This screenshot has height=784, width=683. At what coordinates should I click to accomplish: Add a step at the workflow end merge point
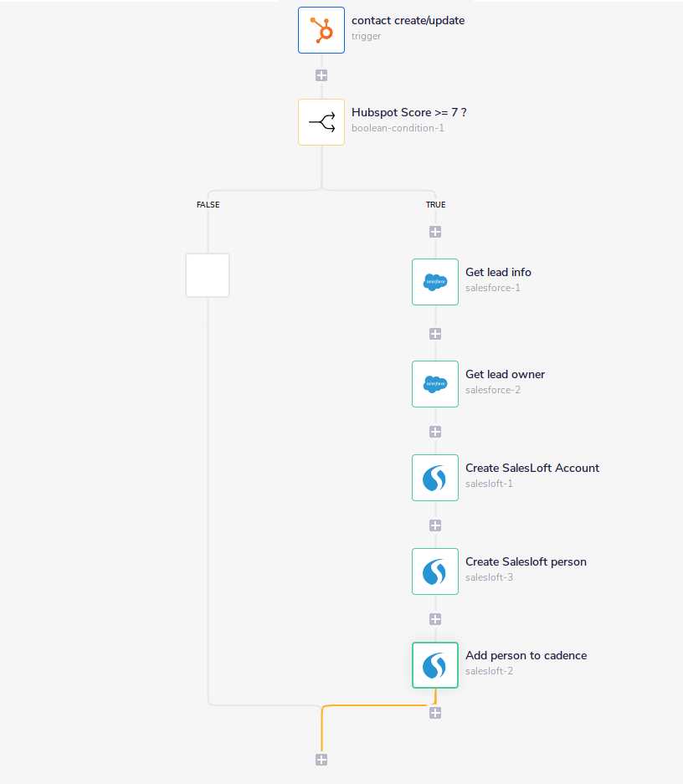coord(321,760)
